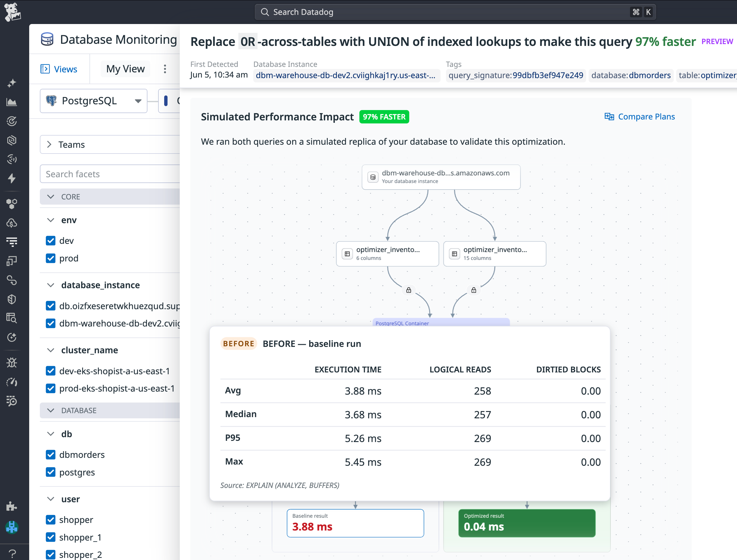Uncheck the dbm-warehouse-db-dev2 instance checkbox

(51, 323)
